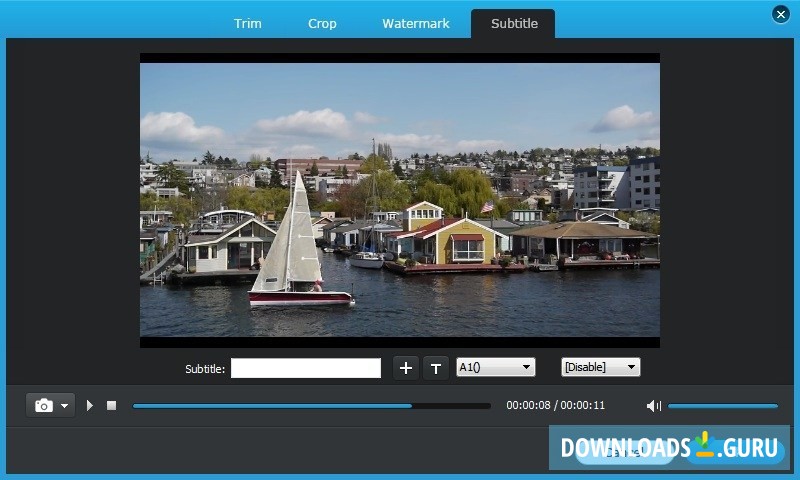The image size is (800, 480).
Task: Expand the A1() dropdown
Action: tap(495, 367)
